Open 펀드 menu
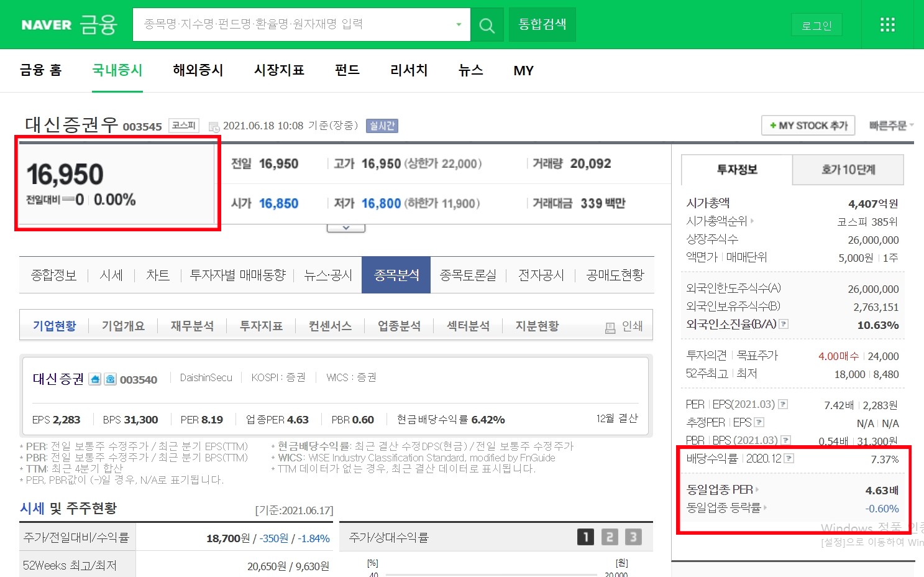 [347, 70]
